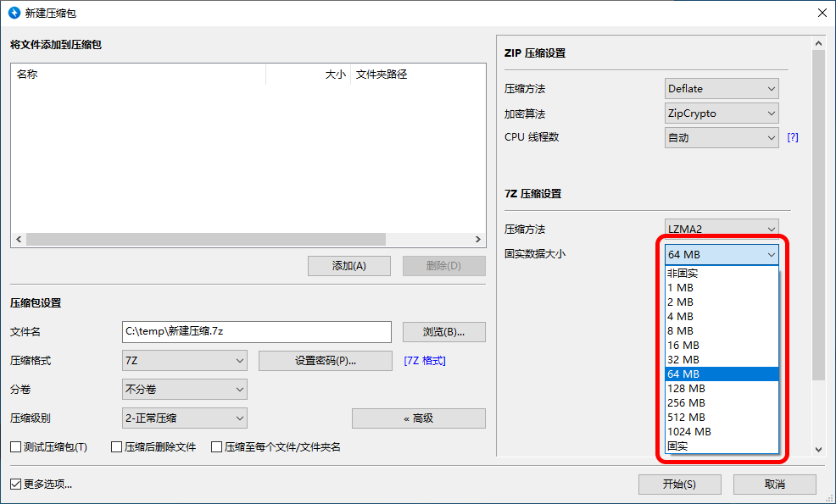Open 7Z 压缩方法 LZMA2 dropdown
The height and width of the screenshot is (504, 836).
pos(722,229)
